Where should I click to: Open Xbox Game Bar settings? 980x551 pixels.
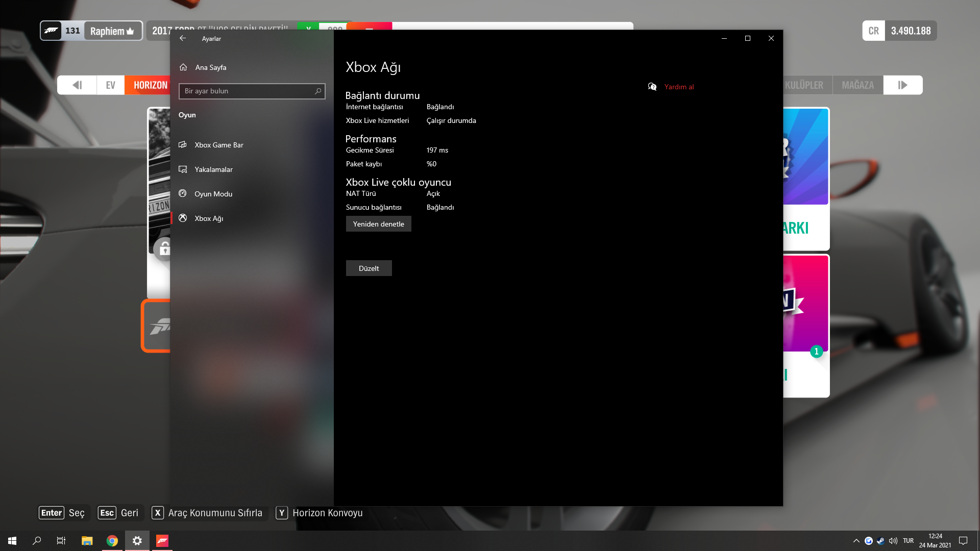pos(219,145)
